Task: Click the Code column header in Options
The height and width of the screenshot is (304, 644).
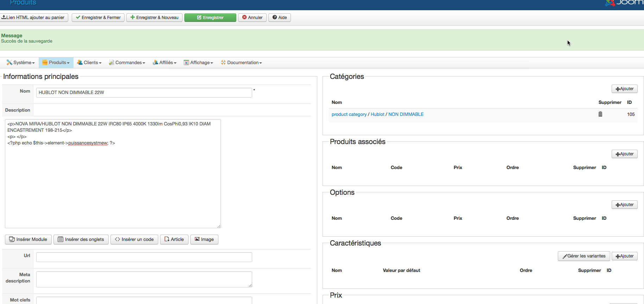Action: tap(396, 218)
